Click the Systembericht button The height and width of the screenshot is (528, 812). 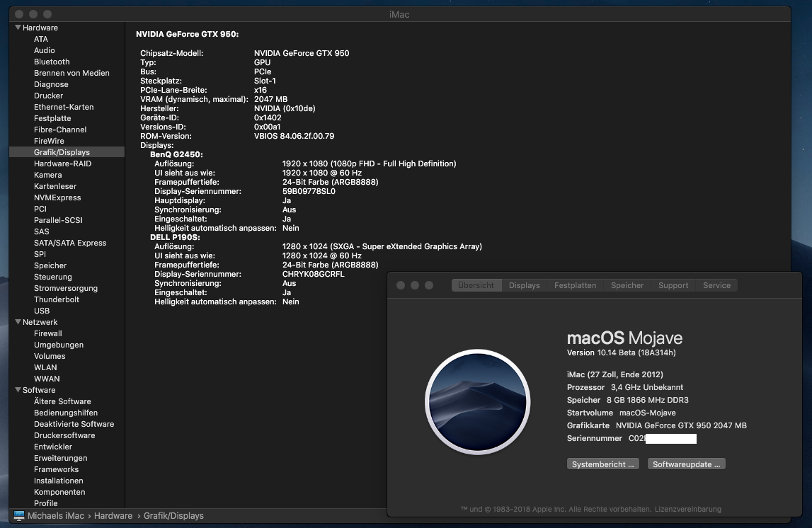point(603,464)
